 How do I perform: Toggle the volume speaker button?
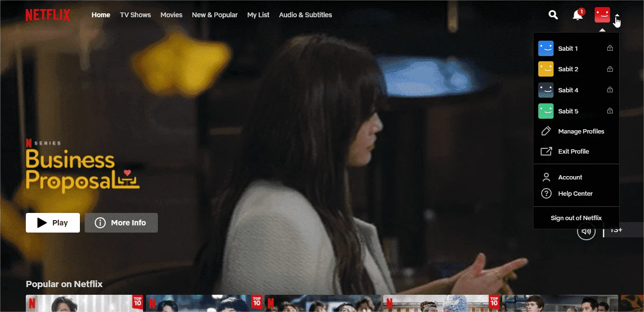[586, 232]
